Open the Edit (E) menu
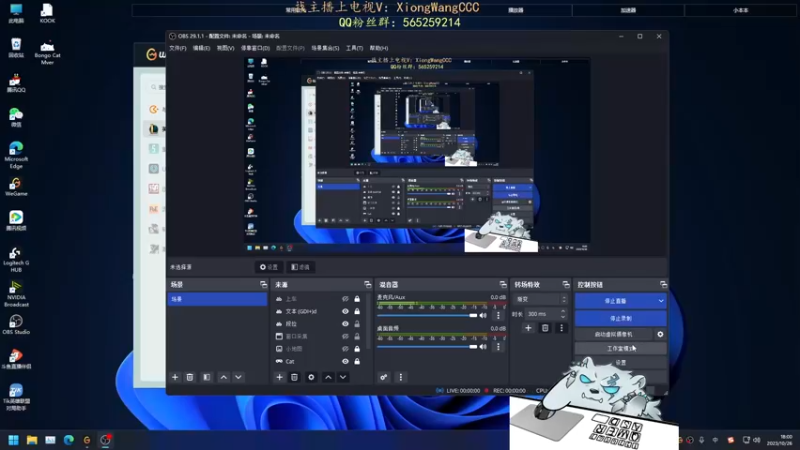Viewport: 800px width, 450px height. point(202,48)
